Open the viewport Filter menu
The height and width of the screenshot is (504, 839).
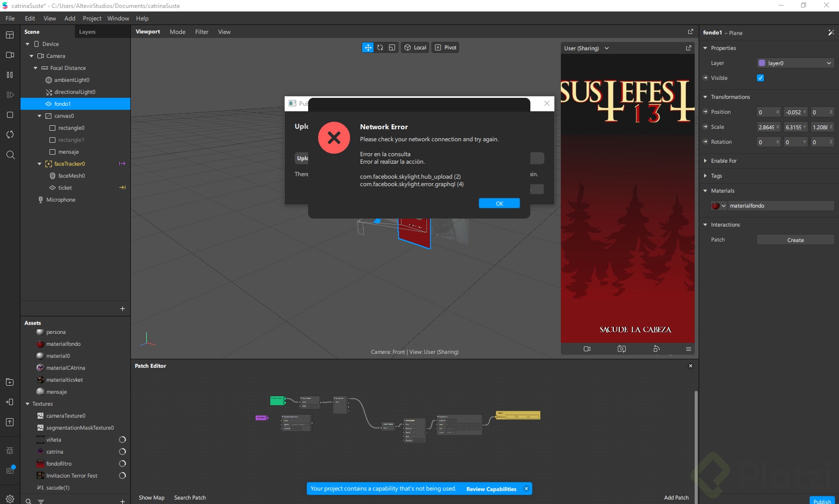click(202, 32)
